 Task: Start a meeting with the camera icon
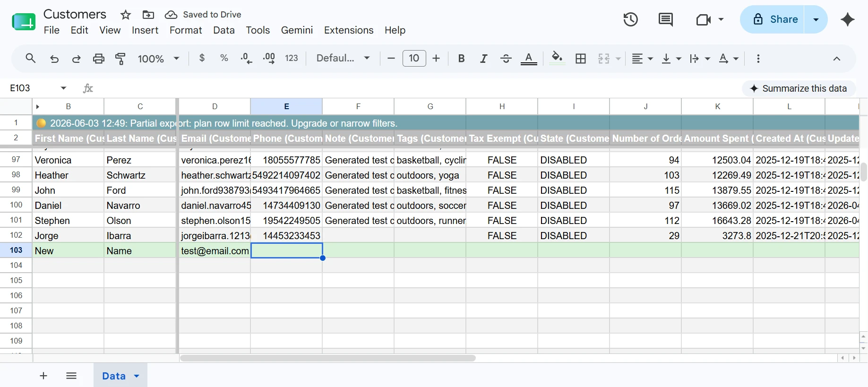coord(704,19)
